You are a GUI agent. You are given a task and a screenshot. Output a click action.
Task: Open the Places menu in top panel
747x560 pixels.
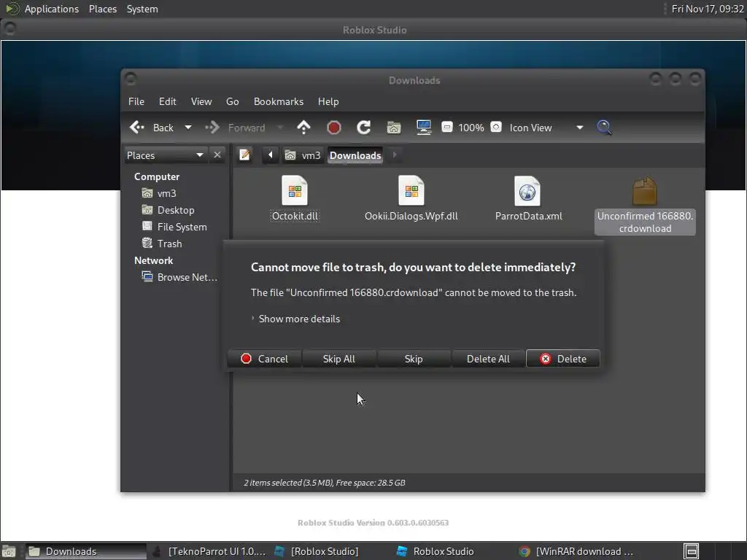point(103,9)
